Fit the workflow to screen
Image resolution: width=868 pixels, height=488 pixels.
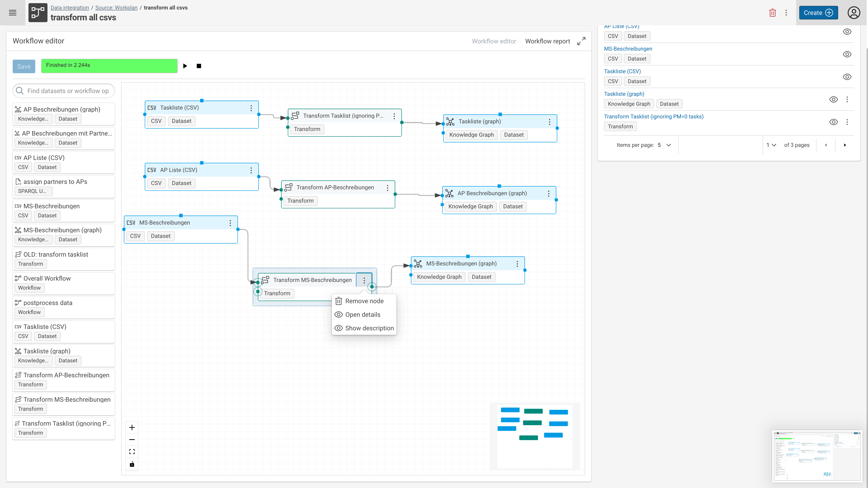(x=132, y=451)
